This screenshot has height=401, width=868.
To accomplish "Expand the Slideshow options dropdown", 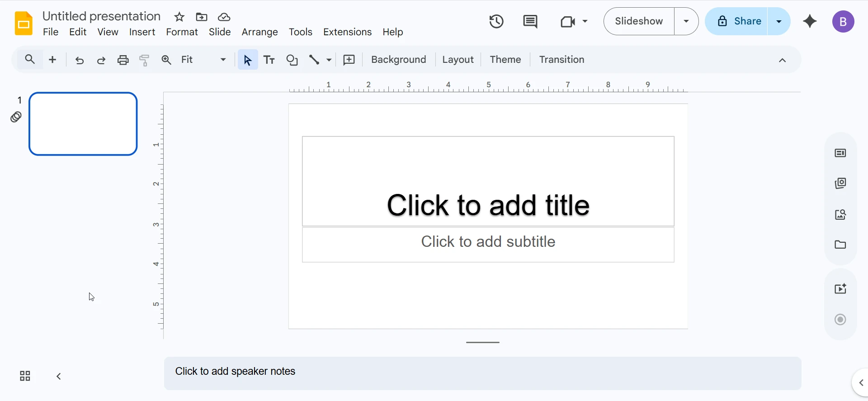I will click(686, 21).
